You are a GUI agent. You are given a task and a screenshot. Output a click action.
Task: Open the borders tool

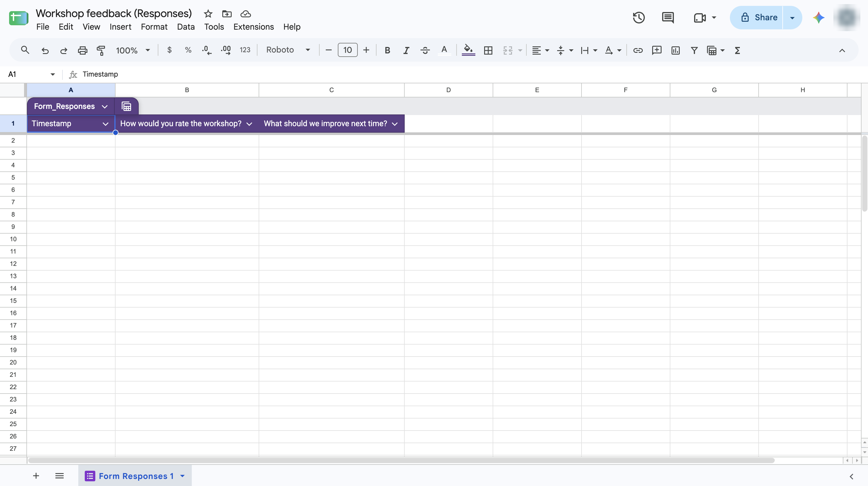tap(488, 50)
